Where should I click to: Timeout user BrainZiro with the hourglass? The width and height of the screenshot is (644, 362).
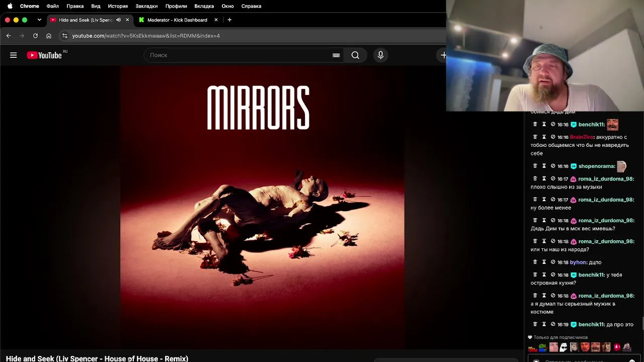544,137
